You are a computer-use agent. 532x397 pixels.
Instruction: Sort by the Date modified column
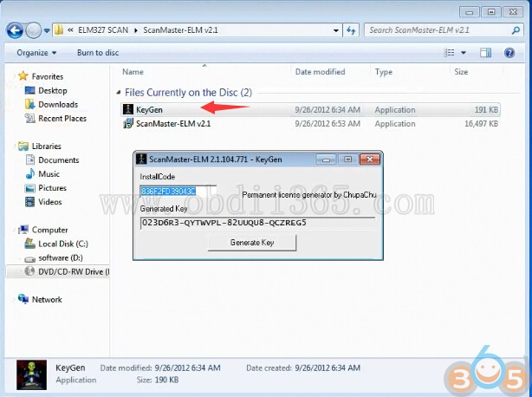(x=320, y=72)
